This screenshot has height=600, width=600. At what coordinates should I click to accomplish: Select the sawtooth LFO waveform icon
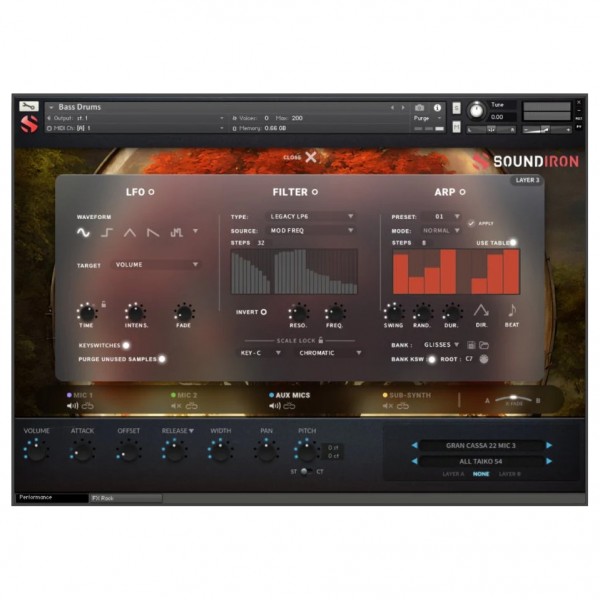click(x=153, y=232)
